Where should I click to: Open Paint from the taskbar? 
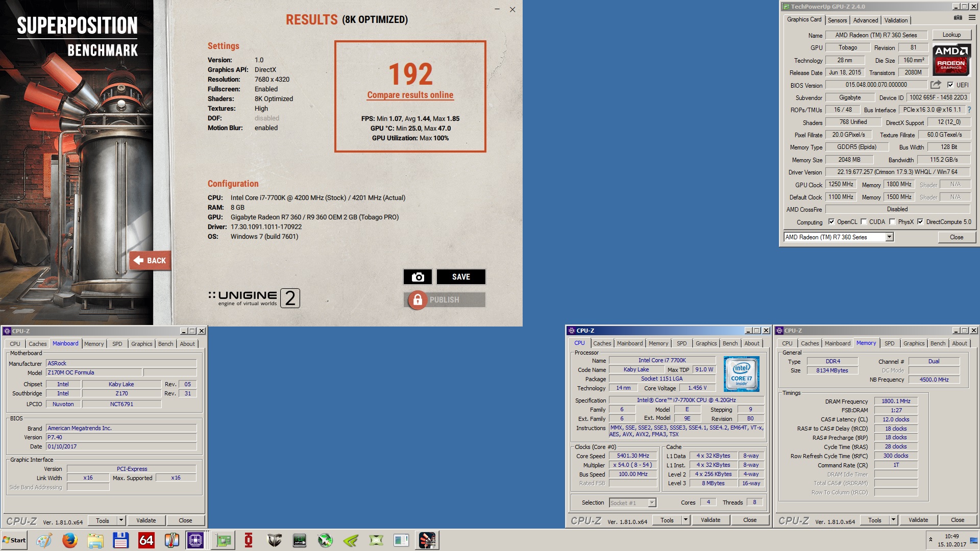click(x=44, y=540)
